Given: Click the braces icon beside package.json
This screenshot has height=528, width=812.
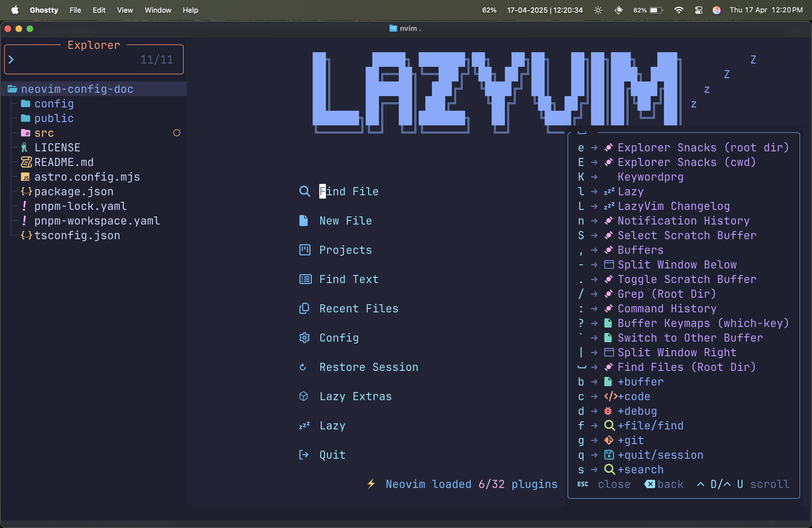Looking at the screenshot, I should pyautogui.click(x=26, y=191).
